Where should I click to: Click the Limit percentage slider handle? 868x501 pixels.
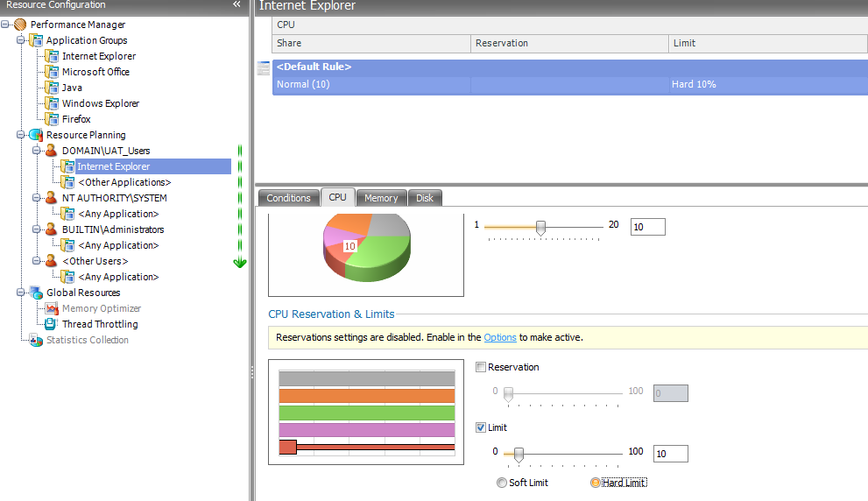[x=519, y=455]
